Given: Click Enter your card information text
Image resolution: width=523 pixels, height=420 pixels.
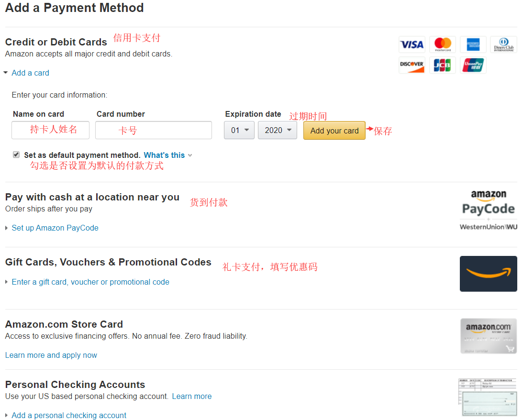Looking at the screenshot, I should point(59,95).
